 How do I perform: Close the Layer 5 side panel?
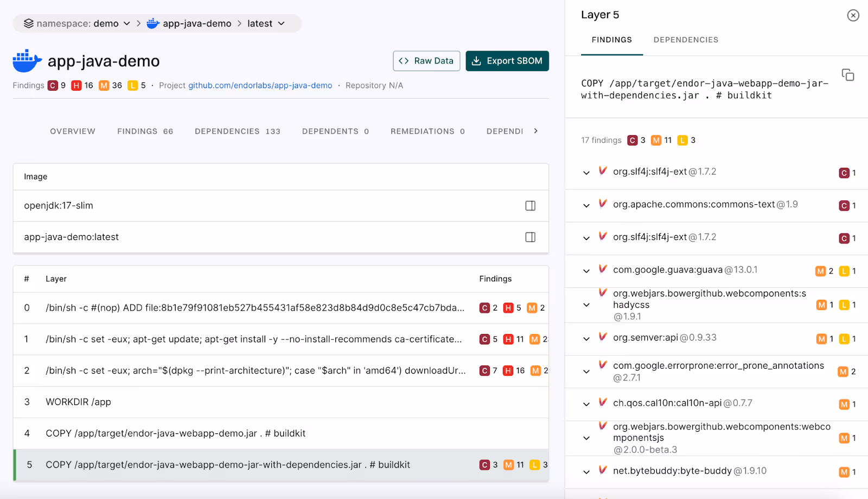coord(853,15)
